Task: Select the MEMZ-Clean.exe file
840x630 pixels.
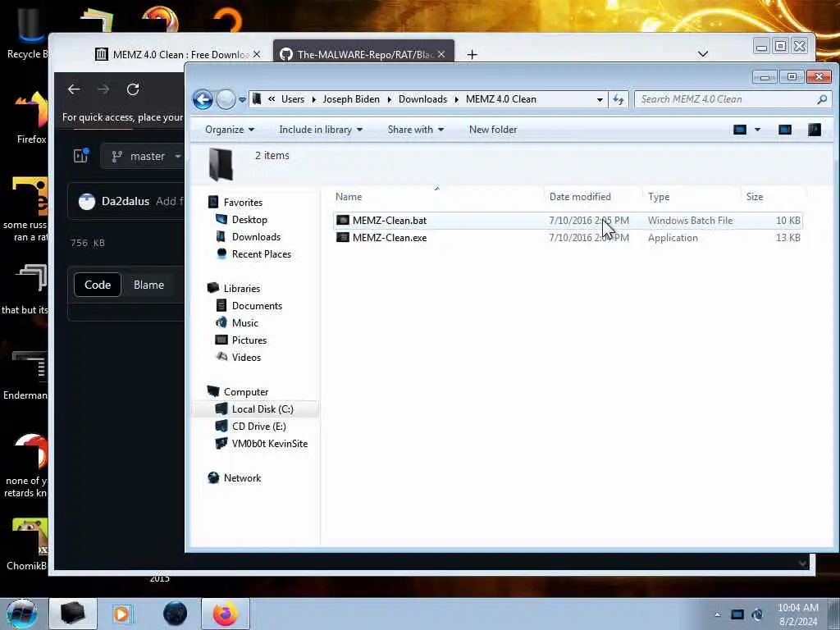Action: coord(568,237)
